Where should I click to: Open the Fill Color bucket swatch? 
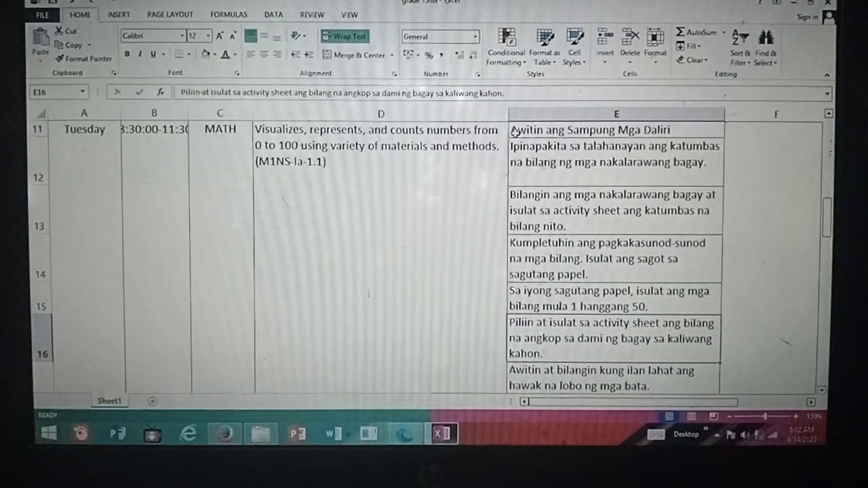[205, 55]
